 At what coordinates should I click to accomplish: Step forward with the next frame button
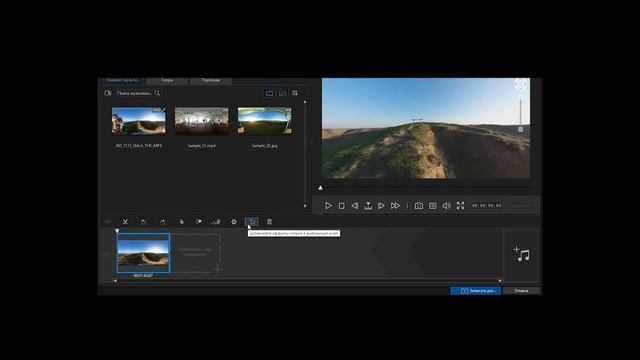pyautogui.click(x=381, y=206)
